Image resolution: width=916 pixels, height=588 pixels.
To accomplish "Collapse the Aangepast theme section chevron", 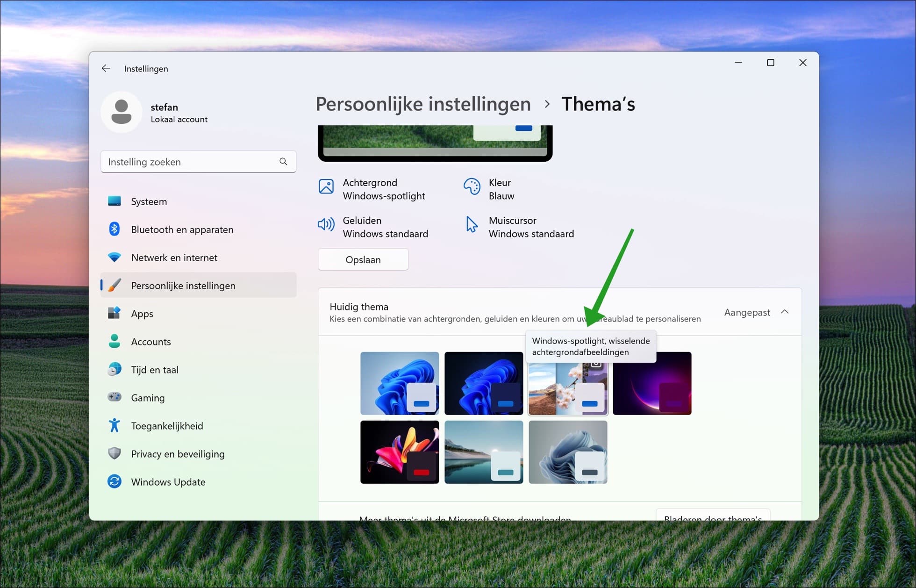I will (x=785, y=312).
